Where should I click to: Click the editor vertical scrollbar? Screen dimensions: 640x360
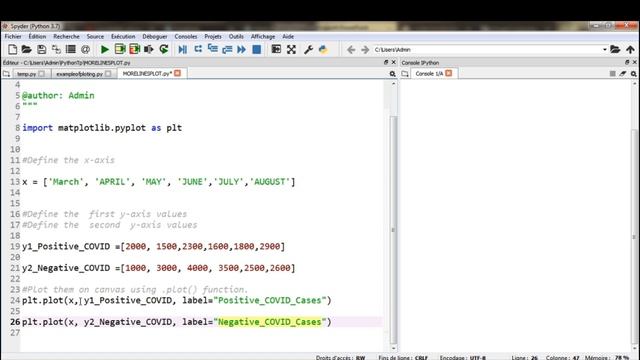pyautogui.click(x=393, y=229)
